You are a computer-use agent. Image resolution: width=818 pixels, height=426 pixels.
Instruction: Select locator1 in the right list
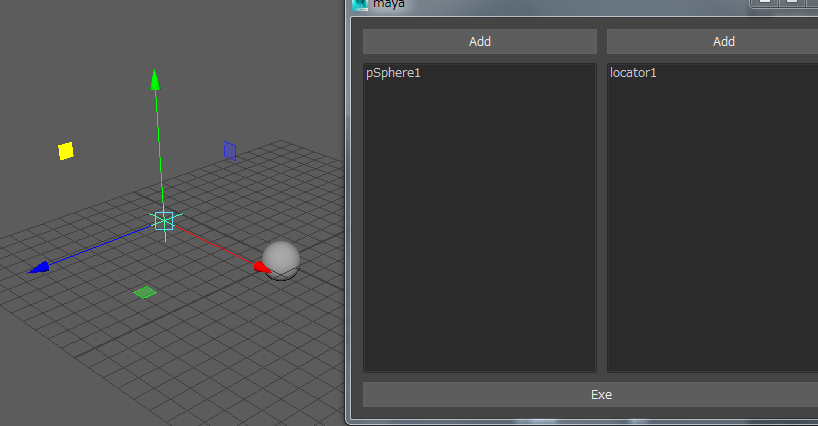pyautogui.click(x=633, y=73)
